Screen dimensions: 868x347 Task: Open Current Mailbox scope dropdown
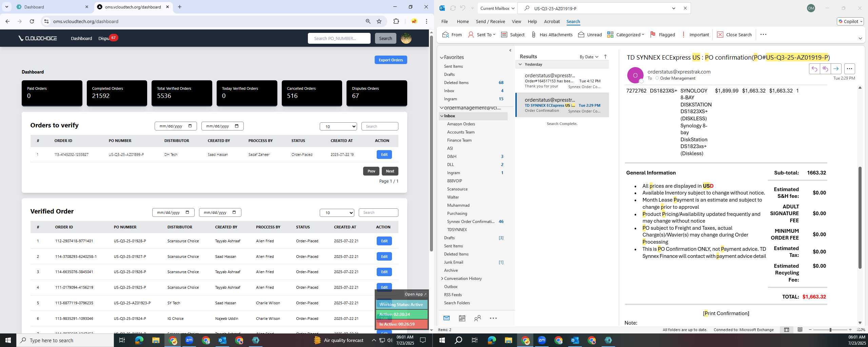click(x=497, y=8)
